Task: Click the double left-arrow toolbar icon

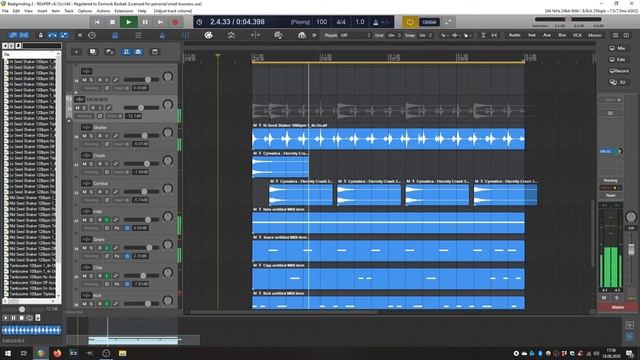Action: point(80,36)
